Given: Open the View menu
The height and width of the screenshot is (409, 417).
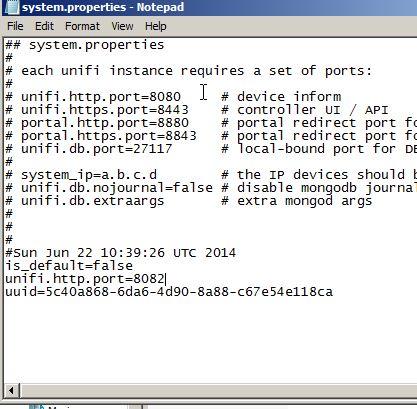Looking at the screenshot, I should point(122,26).
